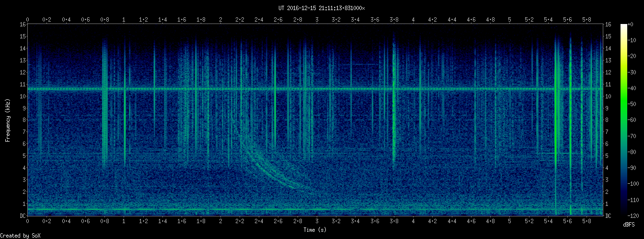Select the '-50' colorbar tick label
Screen dimensions: 644x239
(633, 104)
